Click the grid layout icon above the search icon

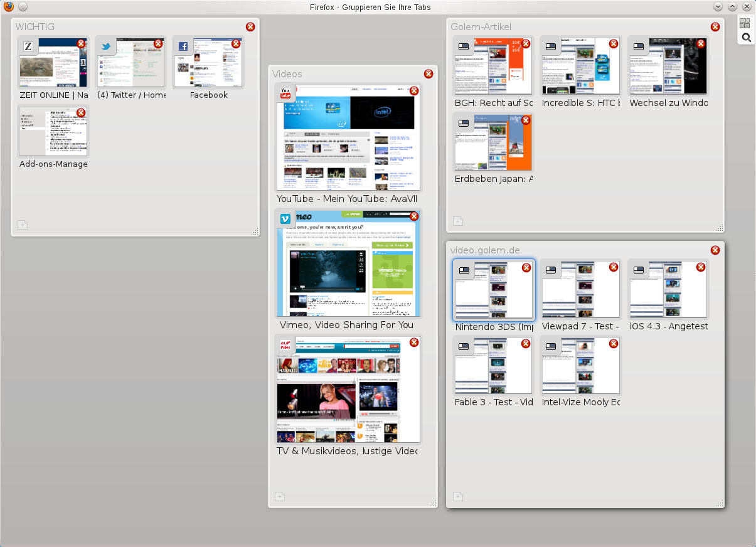coord(745,24)
